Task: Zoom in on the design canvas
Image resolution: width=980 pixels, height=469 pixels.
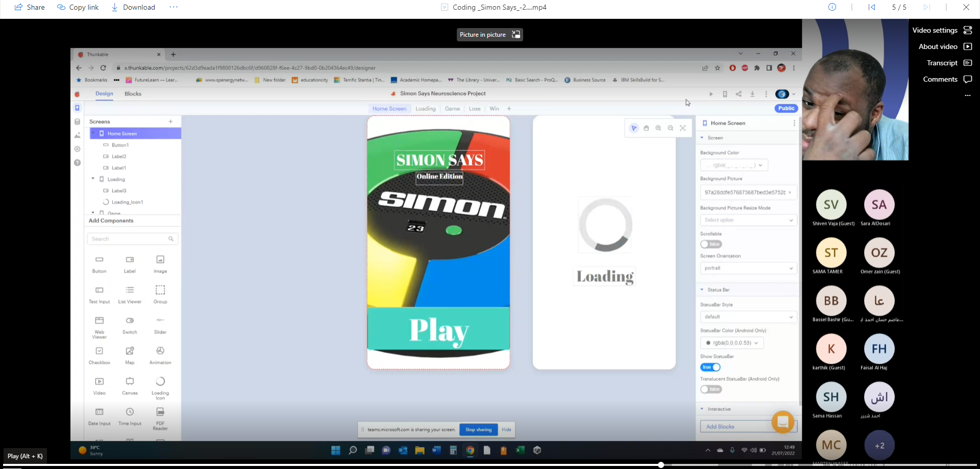Action: point(658,128)
